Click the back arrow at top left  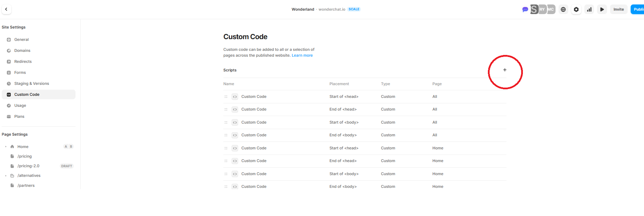6,9
